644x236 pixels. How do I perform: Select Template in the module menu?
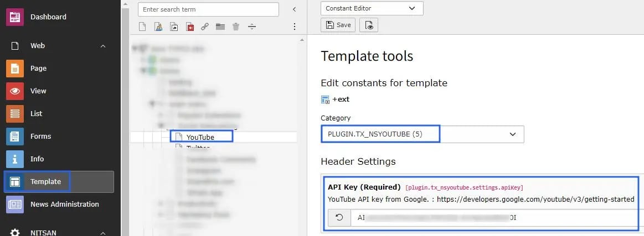click(59, 181)
